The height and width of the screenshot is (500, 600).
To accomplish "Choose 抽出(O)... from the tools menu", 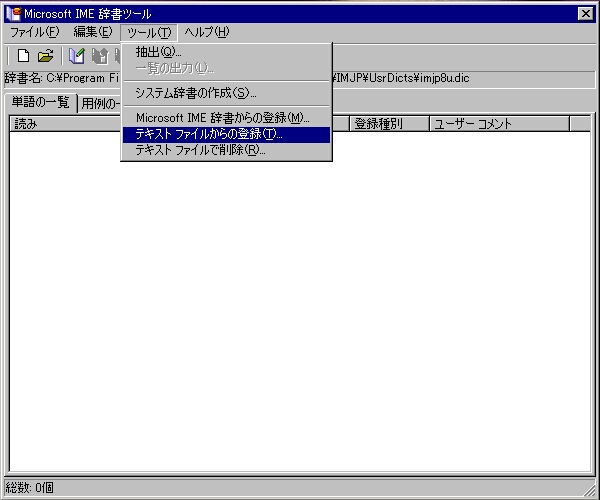I will [x=226, y=52].
